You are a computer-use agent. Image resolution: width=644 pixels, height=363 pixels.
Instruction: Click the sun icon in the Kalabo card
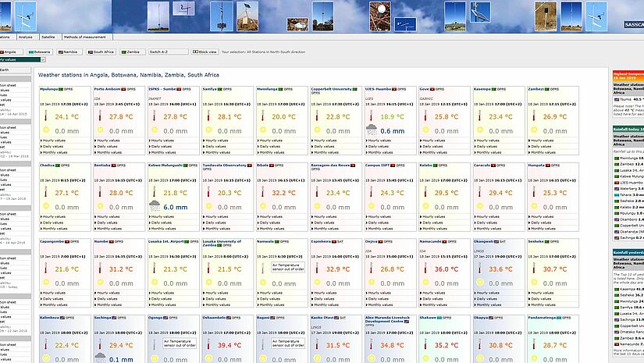pyautogui.click(x=425, y=206)
